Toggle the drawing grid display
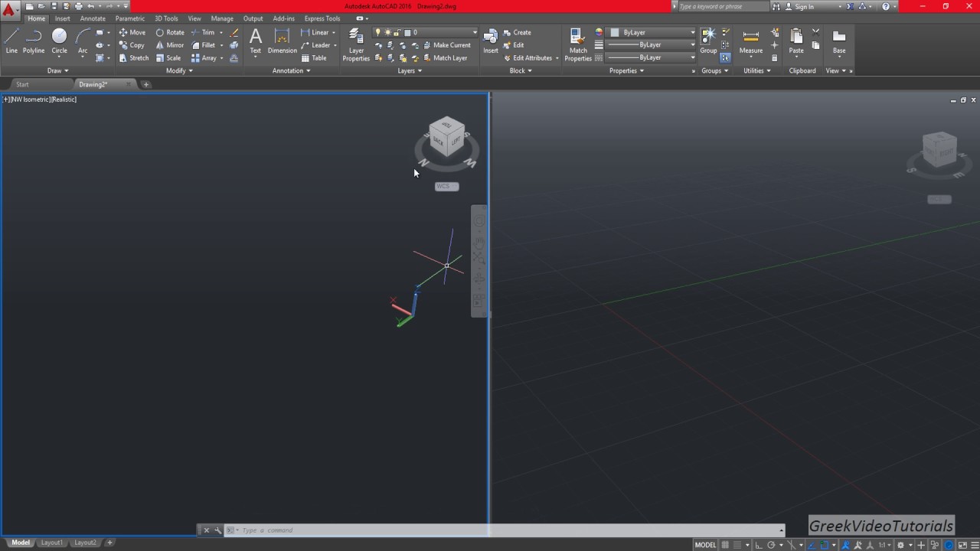Image resolution: width=980 pixels, height=551 pixels. pos(725,545)
